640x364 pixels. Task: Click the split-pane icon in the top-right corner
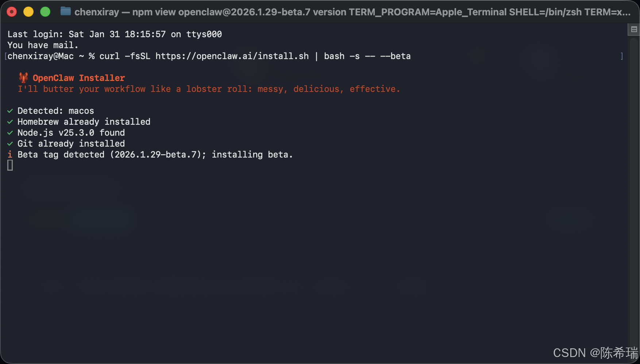click(633, 30)
